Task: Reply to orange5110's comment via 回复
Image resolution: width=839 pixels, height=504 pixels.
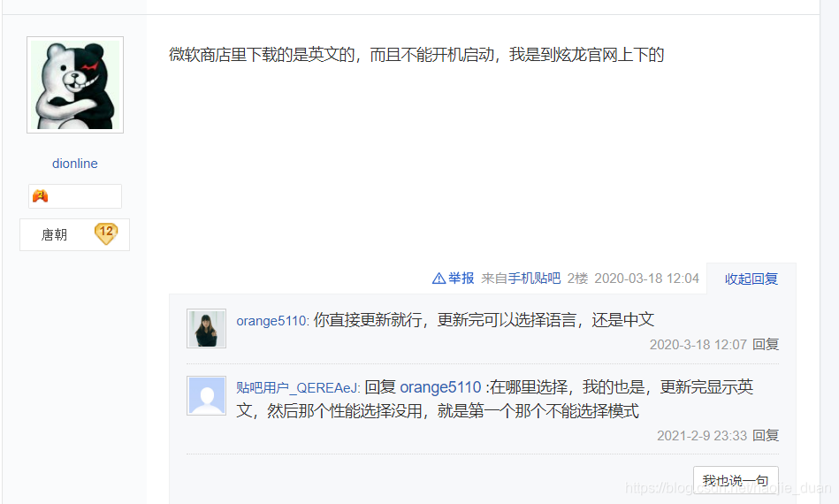Action: (766, 345)
